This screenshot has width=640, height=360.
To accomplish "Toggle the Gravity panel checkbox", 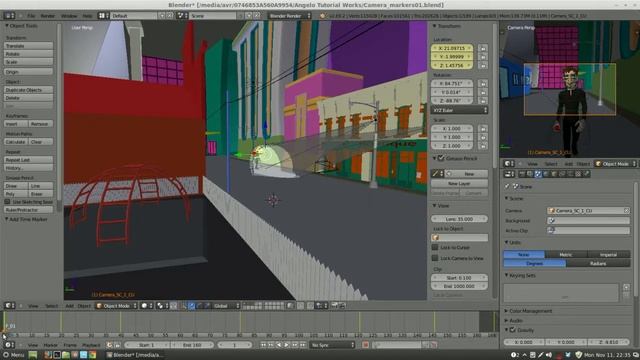I will click(x=513, y=330).
